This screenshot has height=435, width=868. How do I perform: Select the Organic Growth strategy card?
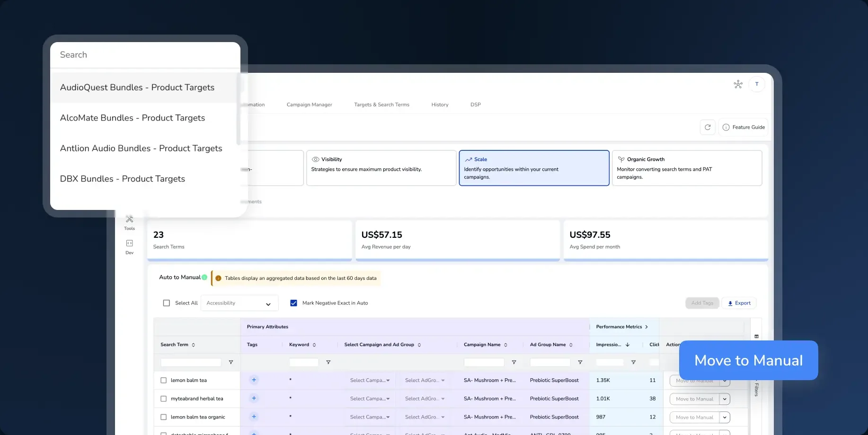click(687, 168)
